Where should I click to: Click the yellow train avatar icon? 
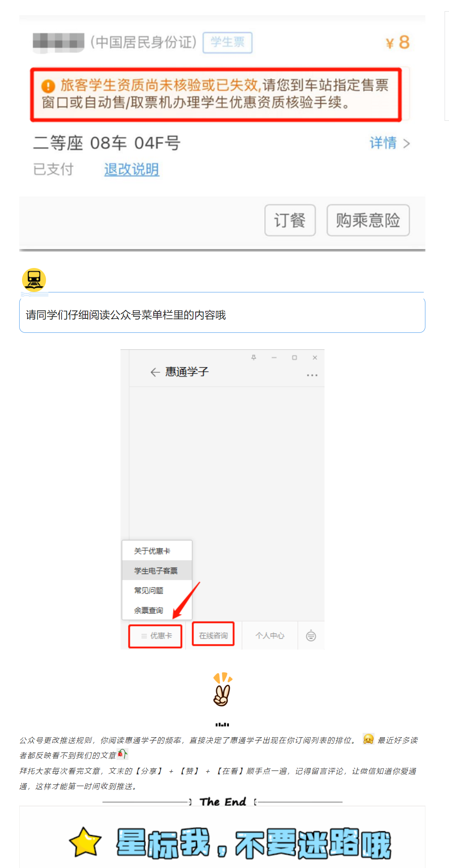pyautogui.click(x=34, y=280)
